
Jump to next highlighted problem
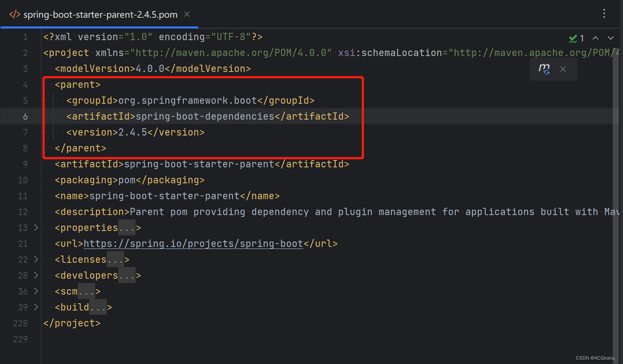[x=611, y=38]
